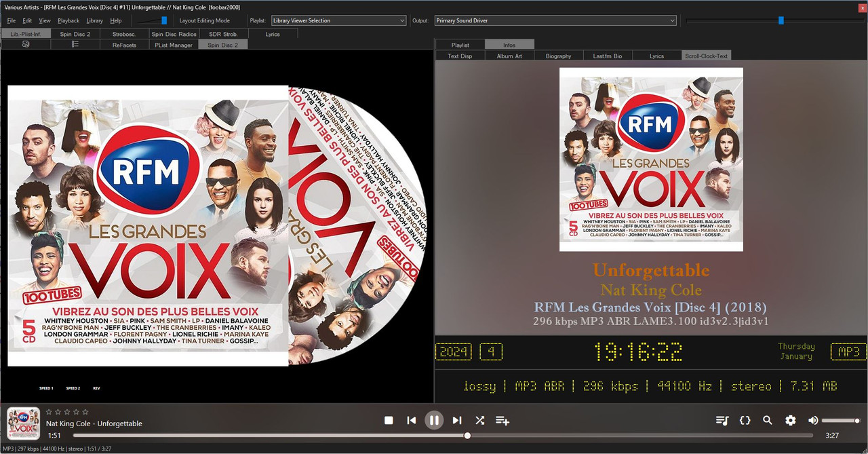Click the MP3 format badge
Screen dimensions: 868x454
point(848,352)
